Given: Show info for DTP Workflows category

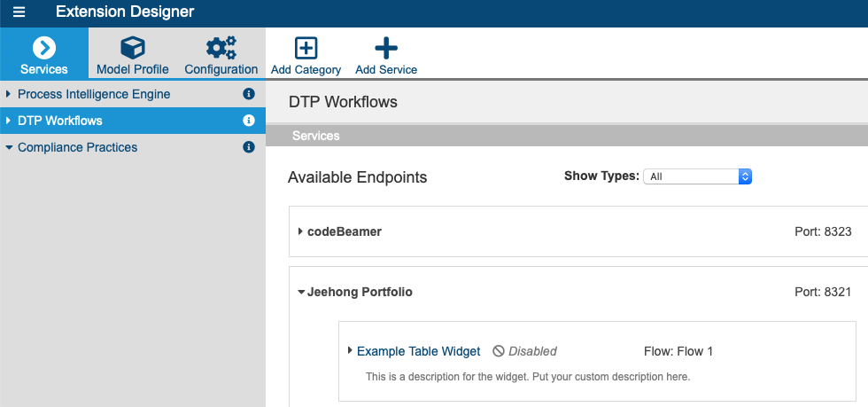Looking at the screenshot, I should tap(249, 121).
